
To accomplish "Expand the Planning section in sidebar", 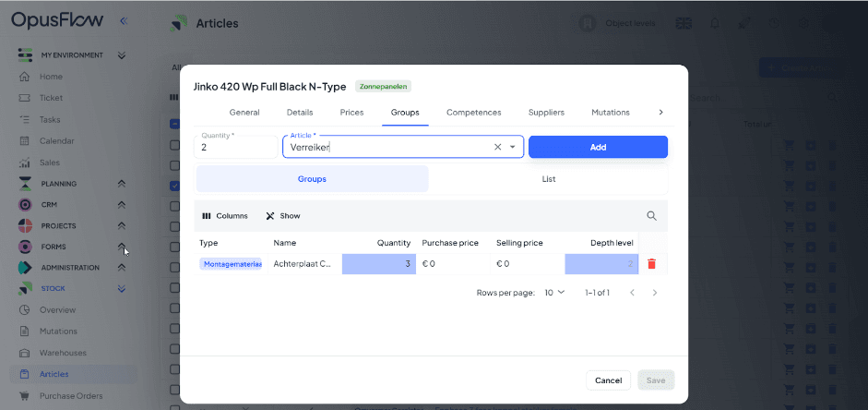I will pos(121,184).
